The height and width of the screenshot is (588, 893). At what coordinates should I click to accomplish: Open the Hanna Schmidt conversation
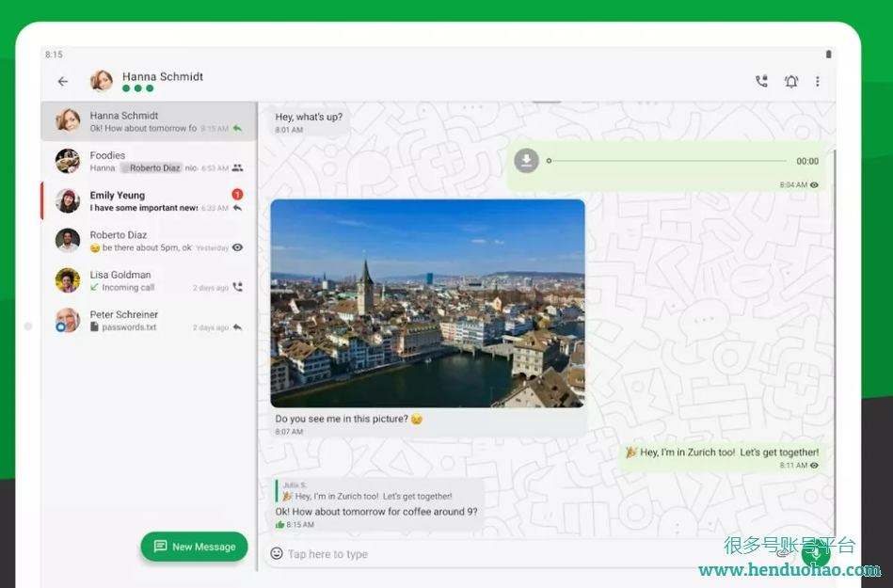click(x=149, y=121)
